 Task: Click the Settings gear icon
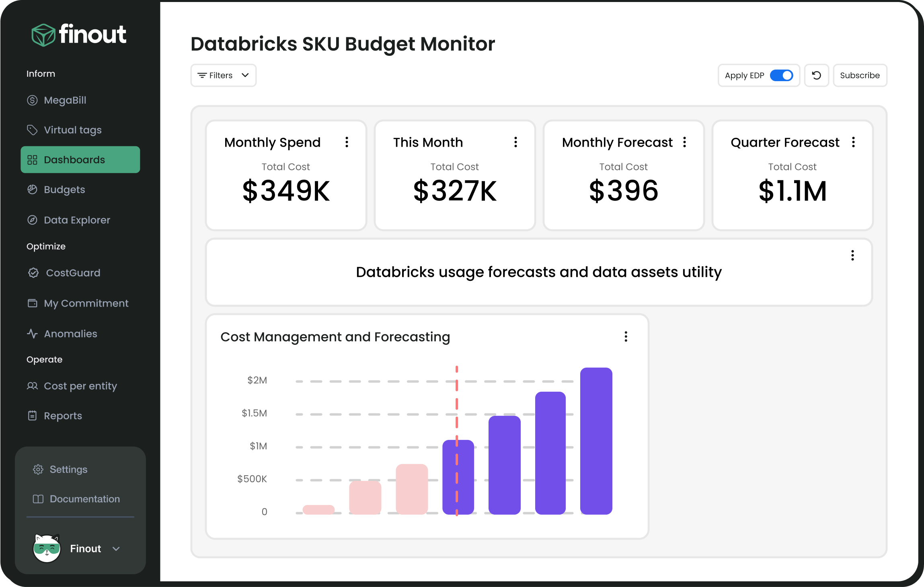coord(38,469)
